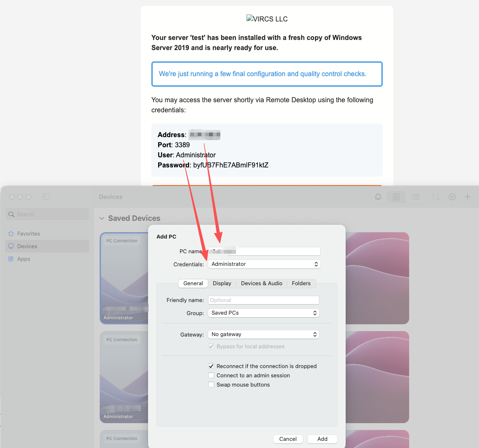Viewport: 479px width, 448px height.
Task: Switch to the Folders tab
Action: tap(301, 283)
